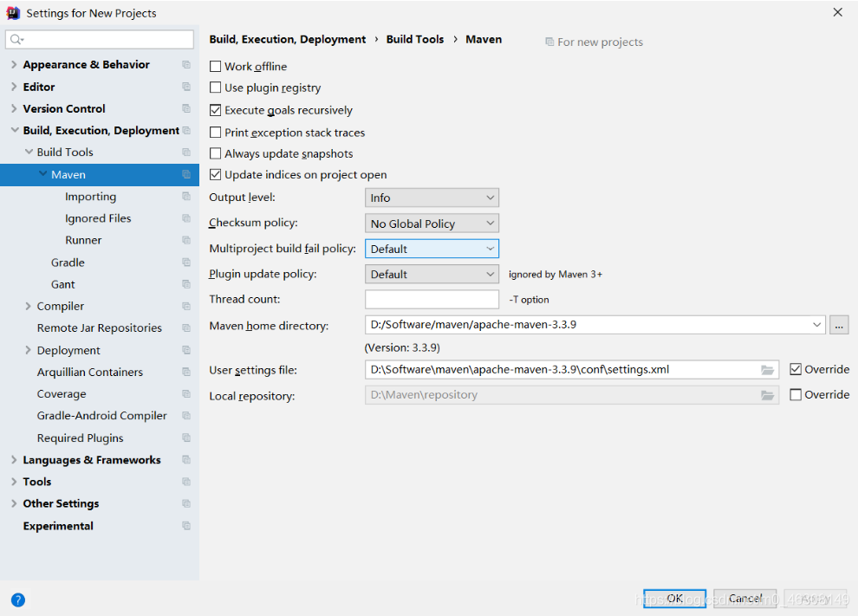This screenshot has width=858, height=616.
Task: Click the project-level icon beside Editor
Action: (186, 87)
